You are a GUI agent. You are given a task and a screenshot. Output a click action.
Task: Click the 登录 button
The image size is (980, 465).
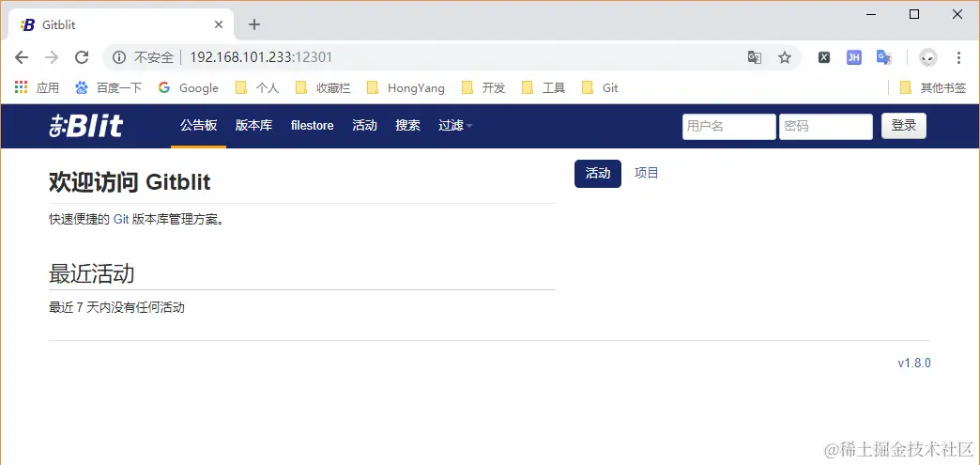tap(904, 126)
